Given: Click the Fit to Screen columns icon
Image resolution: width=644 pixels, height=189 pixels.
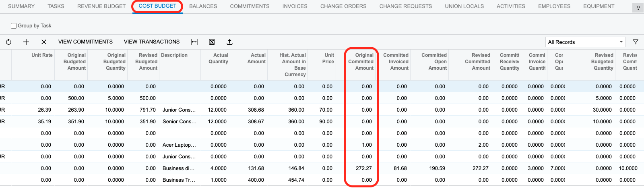Looking at the screenshot, I should (x=194, y=42).
